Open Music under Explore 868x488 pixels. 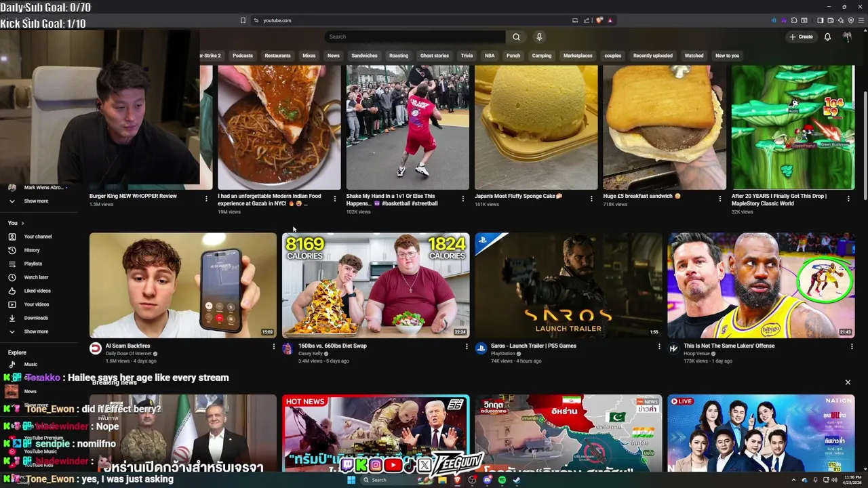[31, 365]
